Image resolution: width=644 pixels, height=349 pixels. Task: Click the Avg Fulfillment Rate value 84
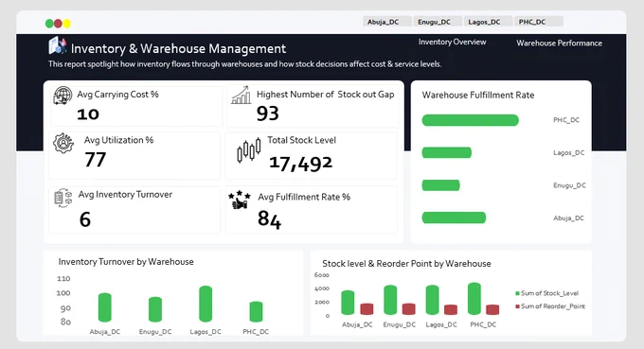click(x=269, y=219)
